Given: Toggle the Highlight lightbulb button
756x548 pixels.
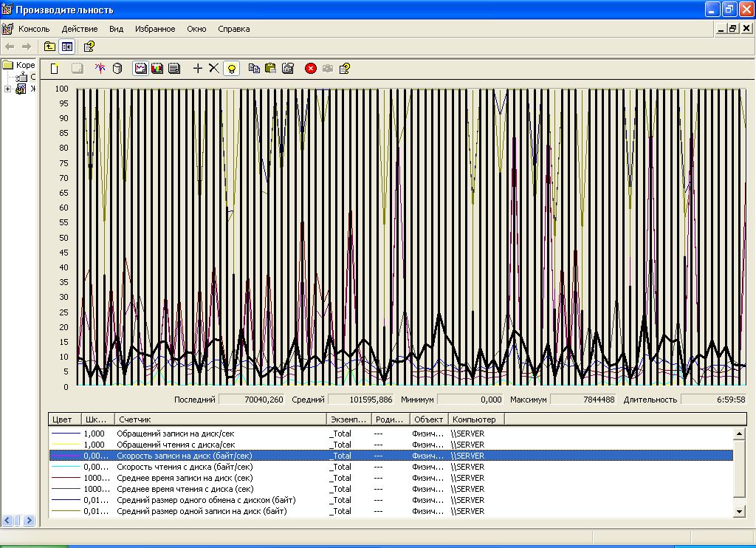Looking at the screenshot, I should pyautogui.click(x=232, y=68).
